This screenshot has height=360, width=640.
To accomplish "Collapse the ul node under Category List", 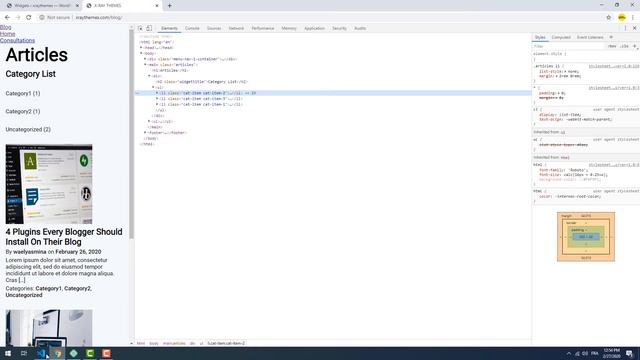I will click(153, 87).
